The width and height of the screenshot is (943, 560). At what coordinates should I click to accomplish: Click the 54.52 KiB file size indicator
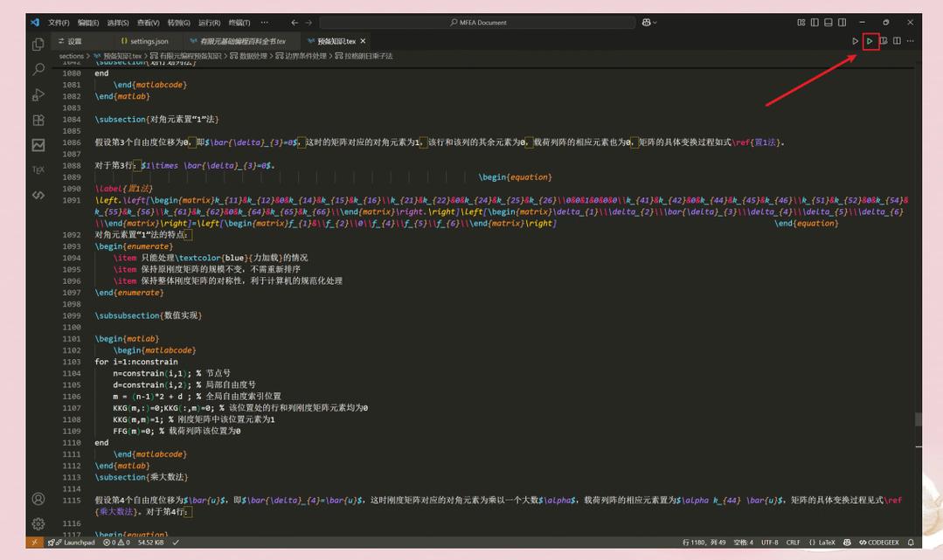(x=150, y=543)
